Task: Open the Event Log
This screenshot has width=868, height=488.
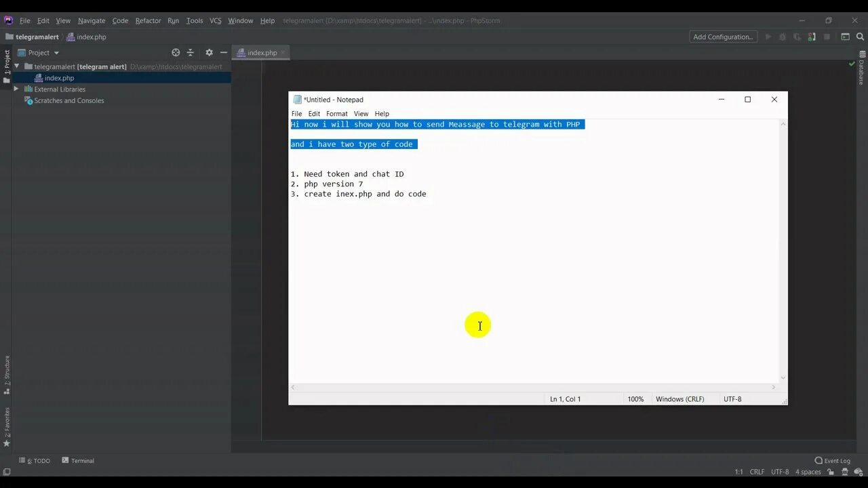Action: pyautogui.click(x=833, y=460)
